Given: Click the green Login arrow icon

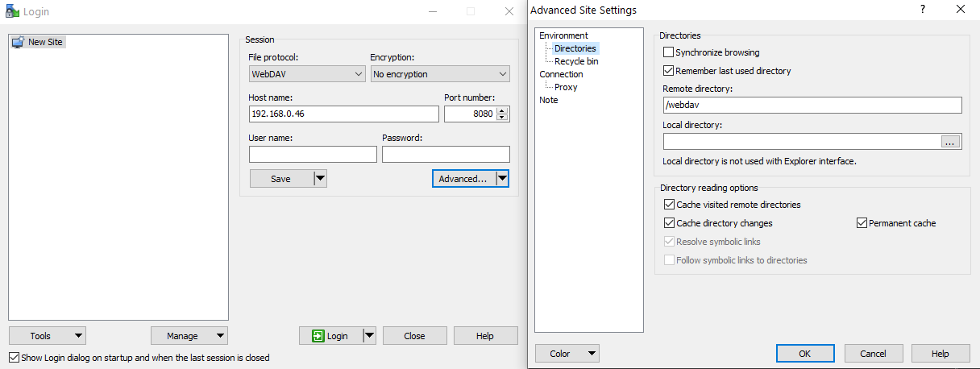Looking at the screenshot, I should 318,336.
